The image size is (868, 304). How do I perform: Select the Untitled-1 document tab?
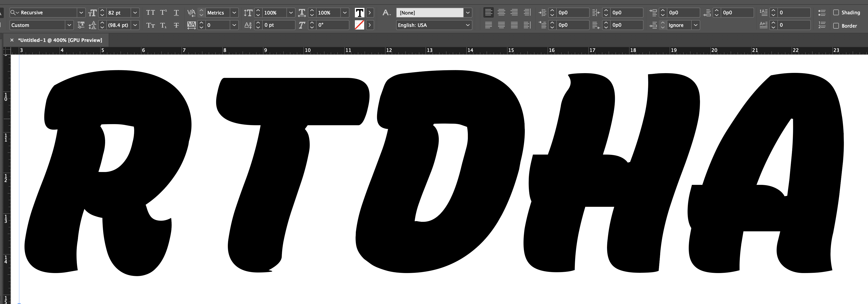[60, 40]
